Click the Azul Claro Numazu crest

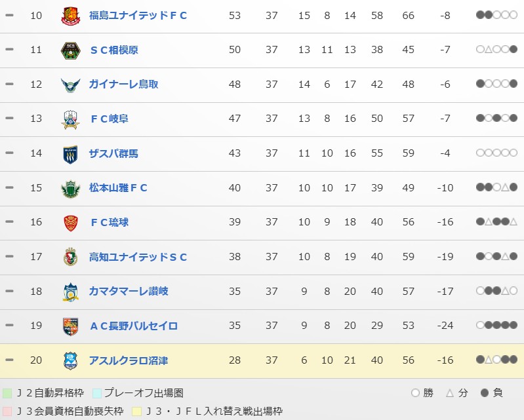pyautogui.click(x=70, y=360)
